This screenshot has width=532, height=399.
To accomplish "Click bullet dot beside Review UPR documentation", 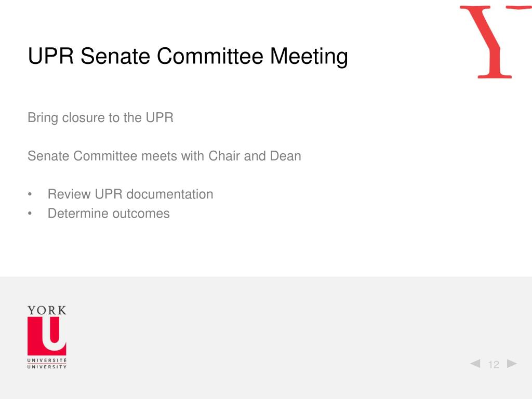I will pyautogui.click(x=30, y=194).
